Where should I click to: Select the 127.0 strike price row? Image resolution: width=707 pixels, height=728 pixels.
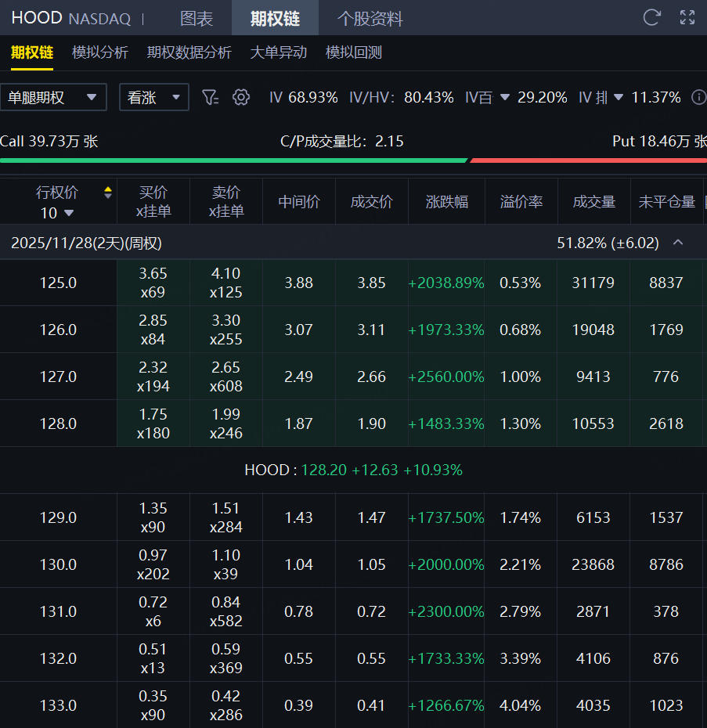tap(58, 377)
